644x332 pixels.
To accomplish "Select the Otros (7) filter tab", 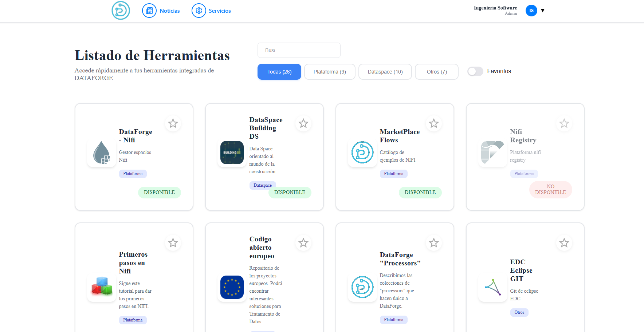I will pos(437,72).
